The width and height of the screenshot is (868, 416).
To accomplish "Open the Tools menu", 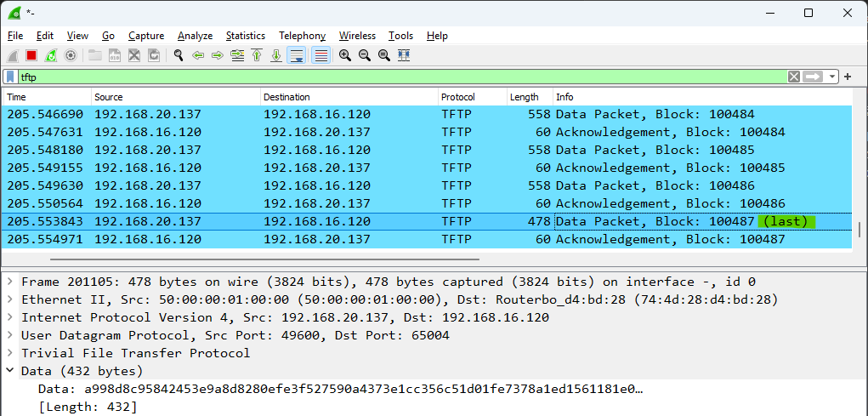I will pyautogui.click(x=400, y=36).
